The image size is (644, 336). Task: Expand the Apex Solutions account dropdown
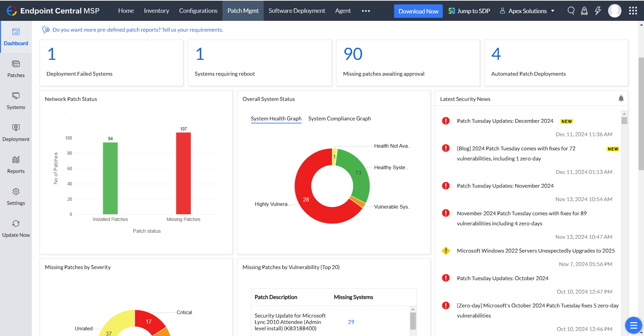(527, 11)
